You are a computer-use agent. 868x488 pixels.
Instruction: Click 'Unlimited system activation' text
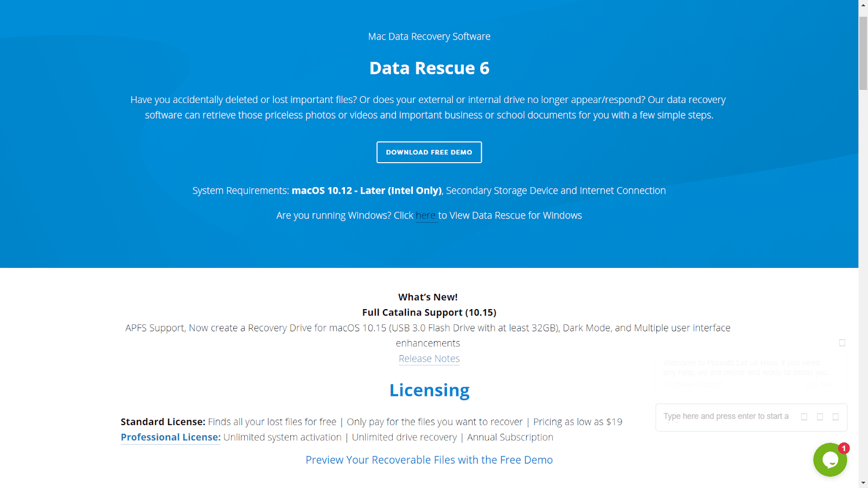pos(282,437)
